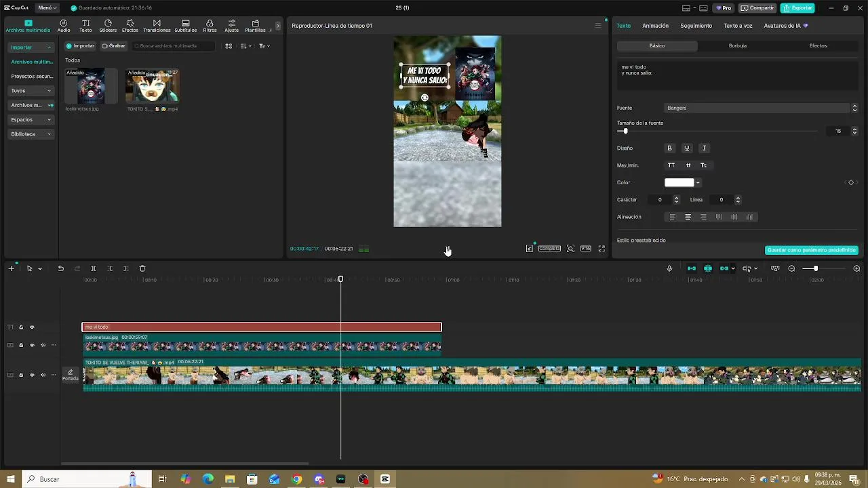Open the Stickers panel

pyautogui.click(x=108, y=26)
